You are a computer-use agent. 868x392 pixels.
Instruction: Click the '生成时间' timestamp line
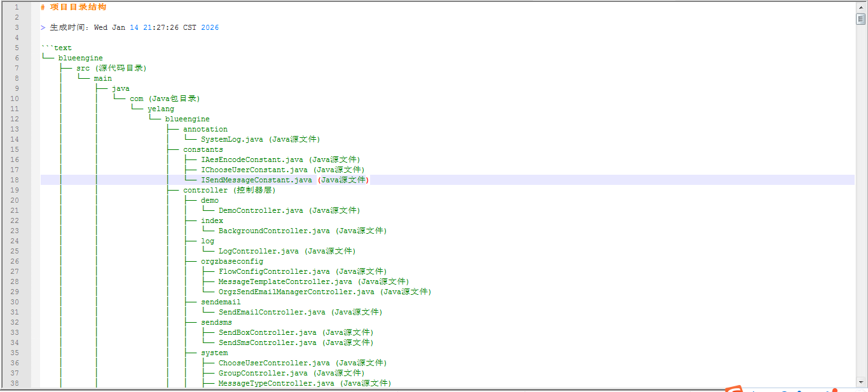tap(130, 27)
